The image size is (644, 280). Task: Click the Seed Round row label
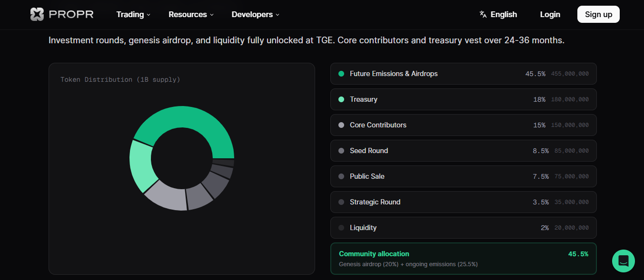(369, 151)
